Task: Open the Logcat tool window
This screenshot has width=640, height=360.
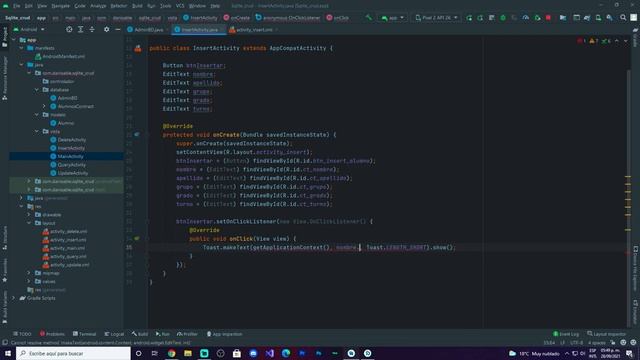Action: pos(114,334)
